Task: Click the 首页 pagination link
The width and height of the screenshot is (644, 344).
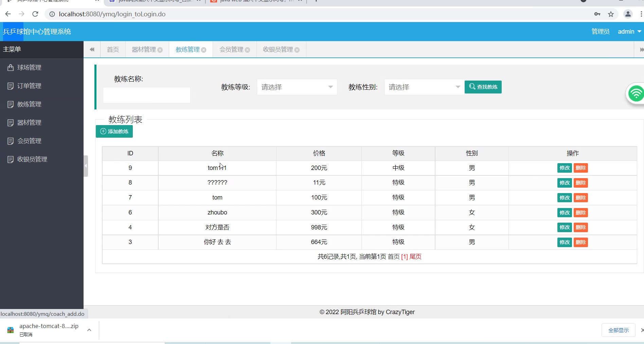Action: point(394,257)
